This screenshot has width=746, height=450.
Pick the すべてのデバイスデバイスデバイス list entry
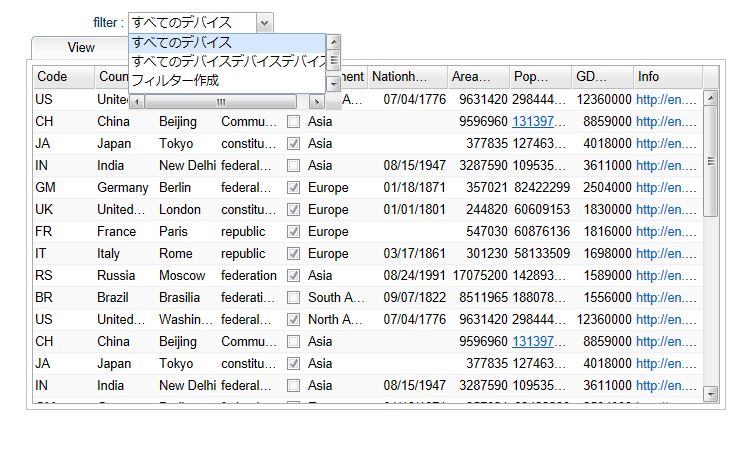[x=227, y=61]
